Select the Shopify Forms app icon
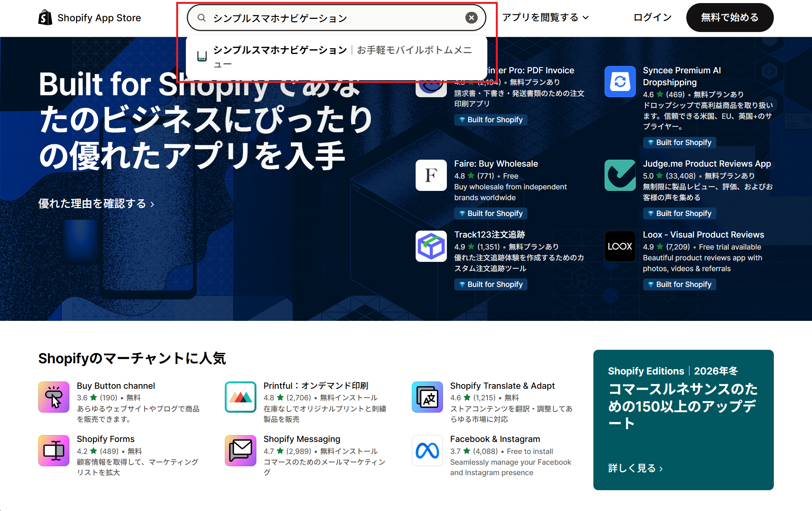This screenshot has width=812, height=511. (53, 450)
